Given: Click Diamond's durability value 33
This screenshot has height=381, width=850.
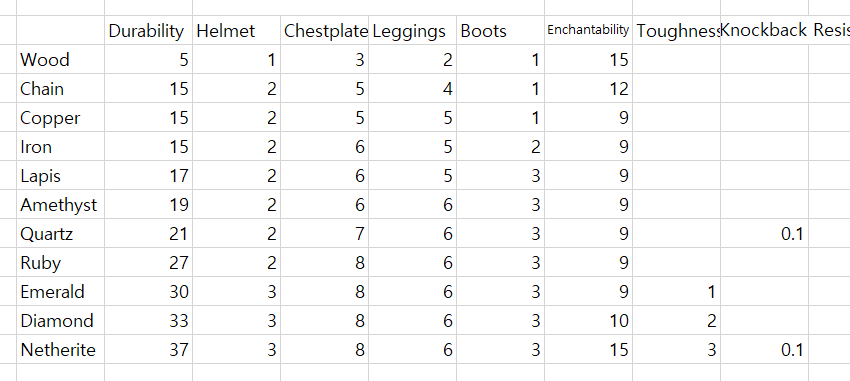Looking at the screenshot, I should tap(148, 320).
